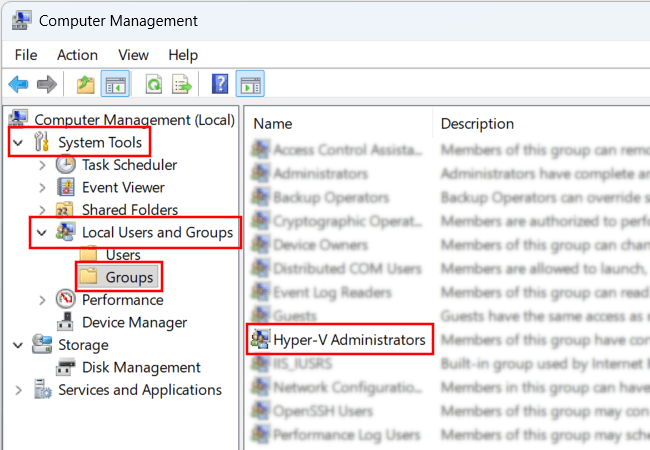The height and width of the screenshot is (450, 650).
Task: Click the Storage drive icon
Action: point(42,344)
